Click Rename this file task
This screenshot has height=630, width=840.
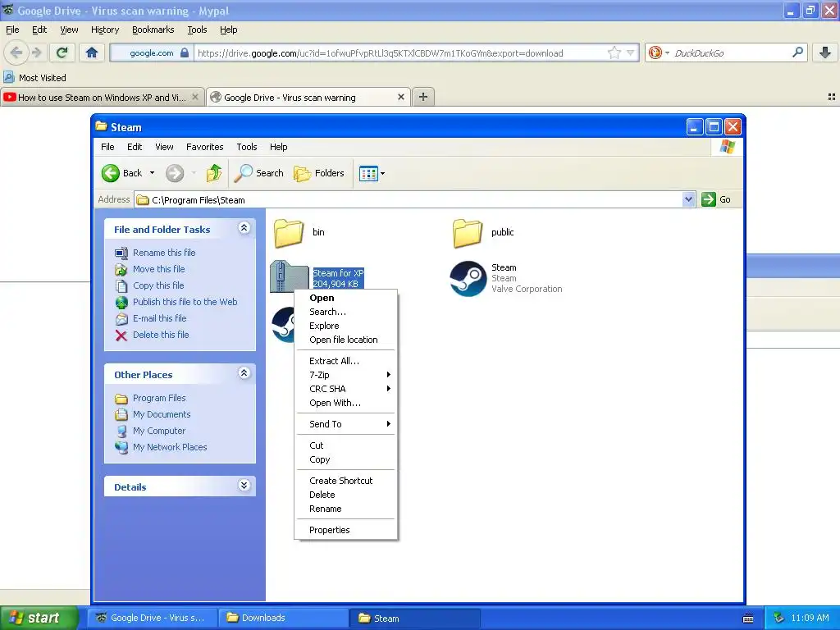click(x=164, y=253)
